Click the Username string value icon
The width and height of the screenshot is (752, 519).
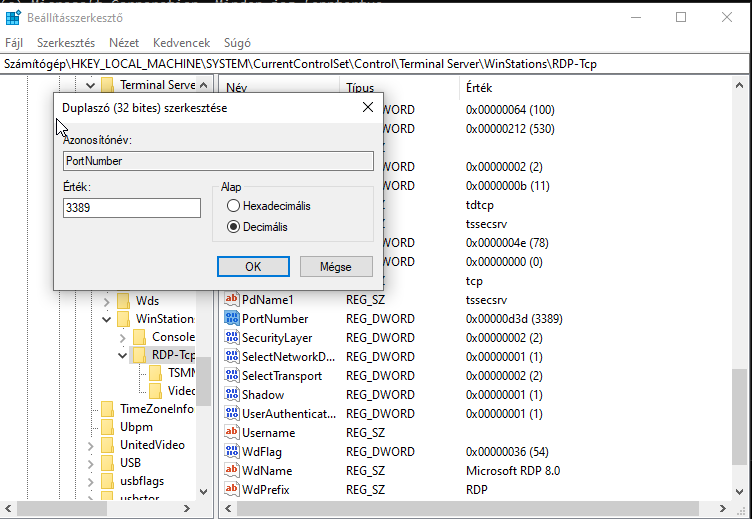coord(232,433)
